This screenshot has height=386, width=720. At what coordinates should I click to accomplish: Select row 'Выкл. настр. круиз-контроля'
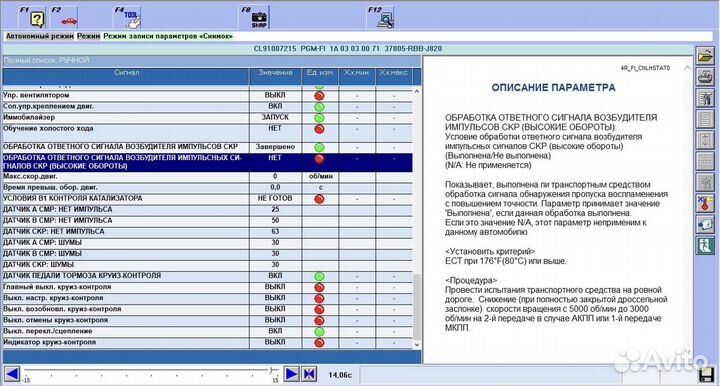click(x=208, y=298)
